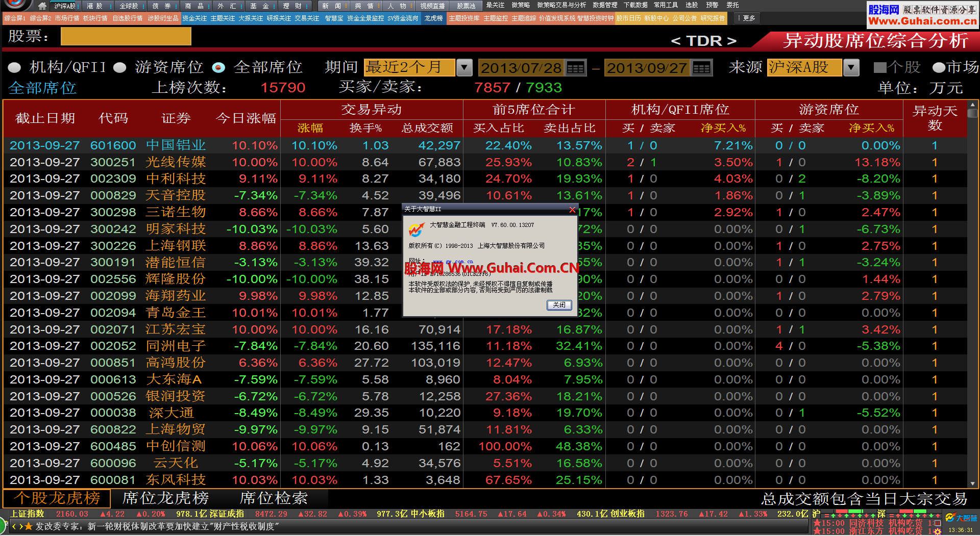Toggle the 个股 option
Viewport: 980px width, 536px height.
(879, 67)
